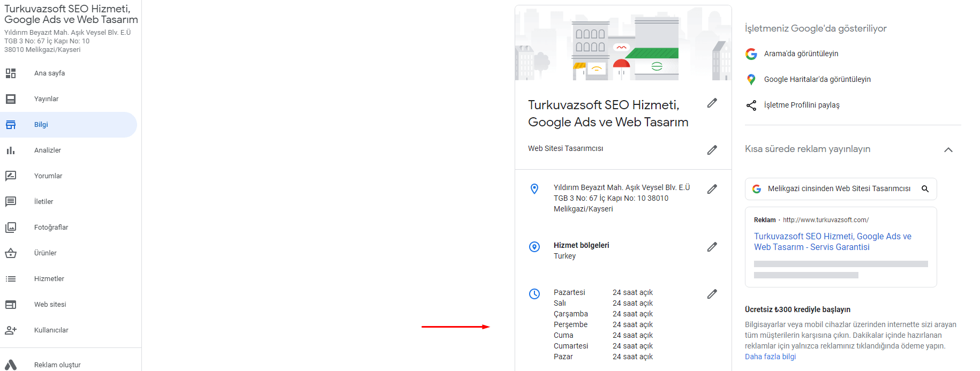Click the business title in sidebar header
The height and width of the screenshot is (371, 980).
click(71, 14)
